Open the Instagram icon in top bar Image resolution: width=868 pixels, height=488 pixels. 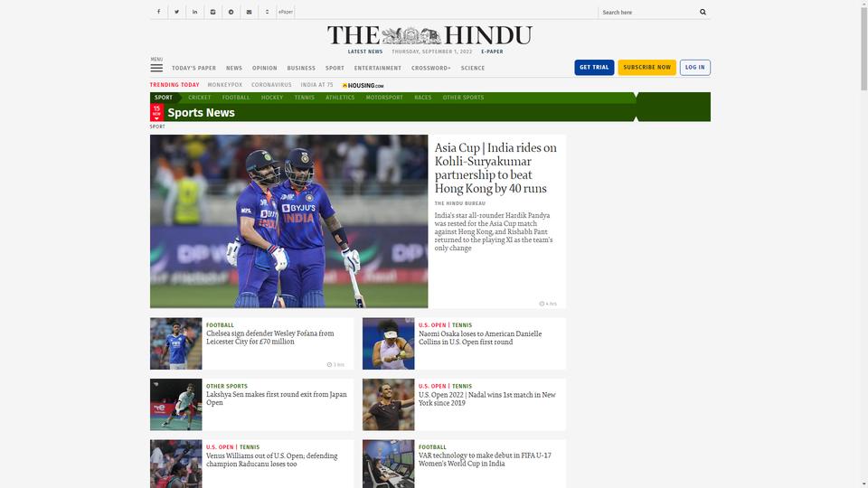[x=212, y=12]
